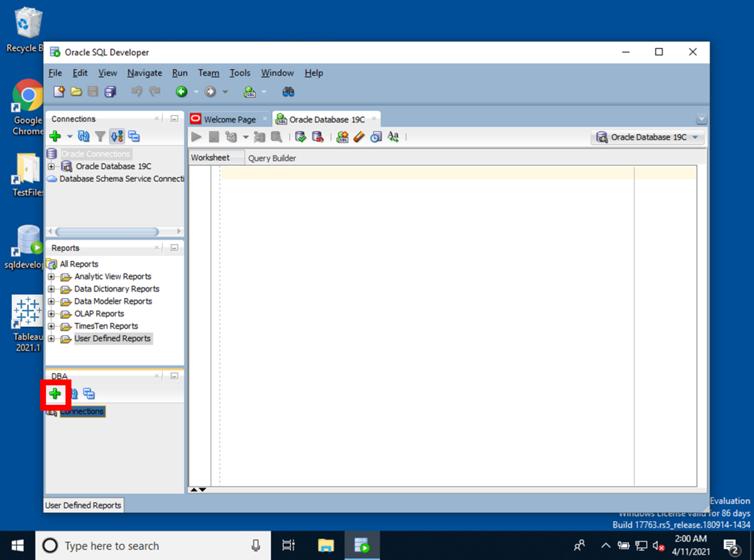754x560 pixels.
Task: Minimize the Reports panel
Action: [x=174, y=248]
